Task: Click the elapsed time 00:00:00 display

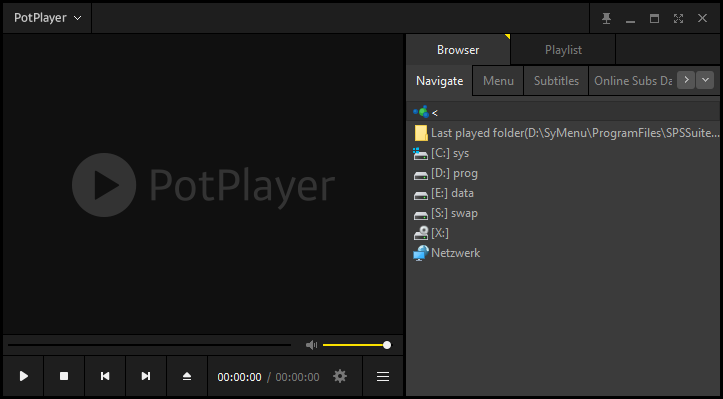Action: click(x=239, y=377)
